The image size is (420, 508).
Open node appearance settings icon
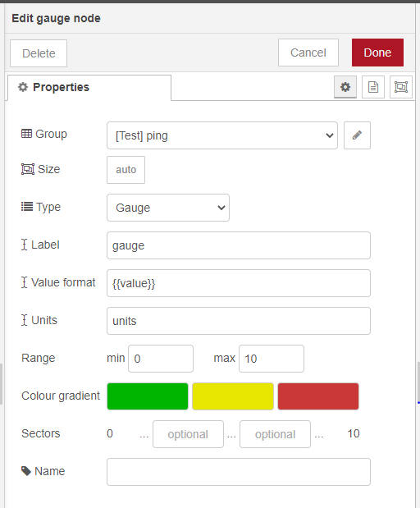(x=401, y=87)
